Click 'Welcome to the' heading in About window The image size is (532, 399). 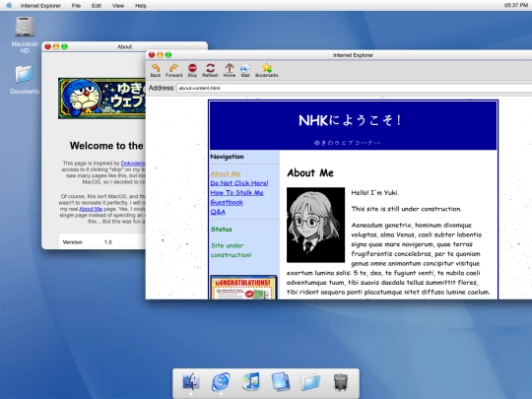pos(106,146)
